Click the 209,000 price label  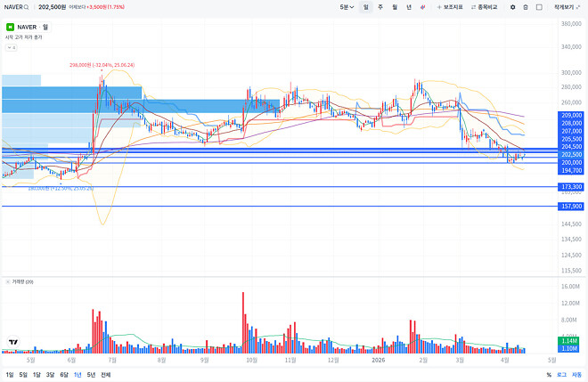click(571, 116)
